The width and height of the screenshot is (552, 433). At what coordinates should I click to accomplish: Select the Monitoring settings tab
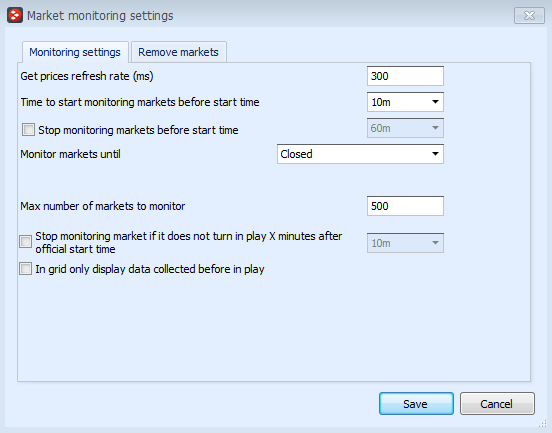pos(75,52)
